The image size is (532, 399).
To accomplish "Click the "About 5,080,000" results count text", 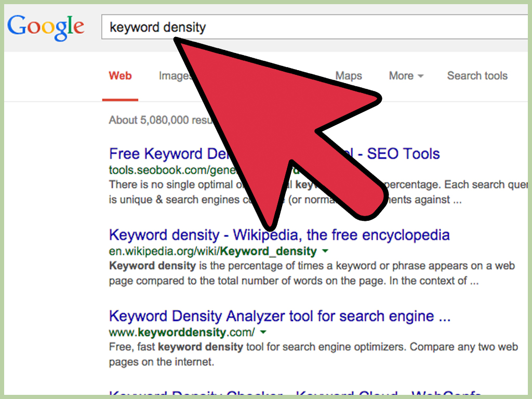I will 160,120.
